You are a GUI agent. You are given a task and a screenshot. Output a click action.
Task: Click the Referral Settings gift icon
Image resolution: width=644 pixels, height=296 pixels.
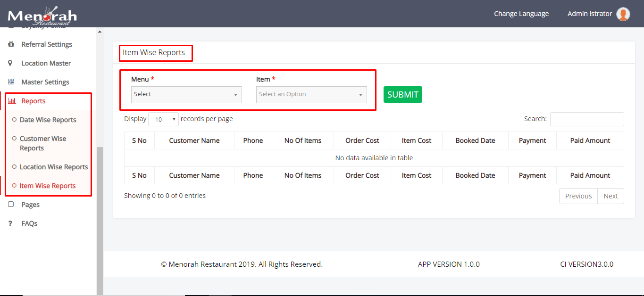(x=11, y=44)
